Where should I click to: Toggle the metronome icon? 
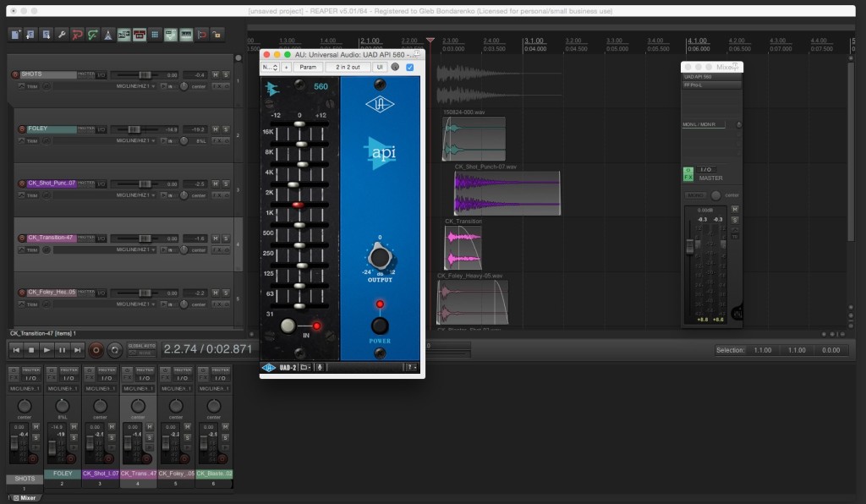click(108, 35)
